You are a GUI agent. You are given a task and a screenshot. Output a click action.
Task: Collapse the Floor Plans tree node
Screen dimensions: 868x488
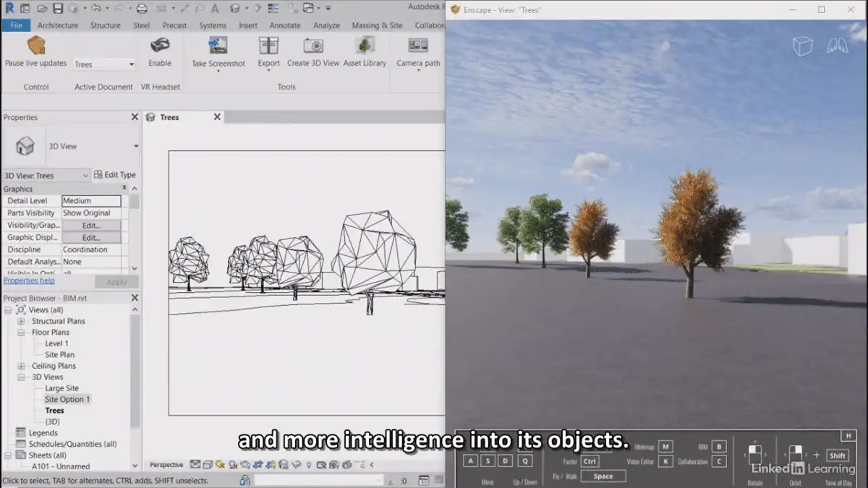21,333
